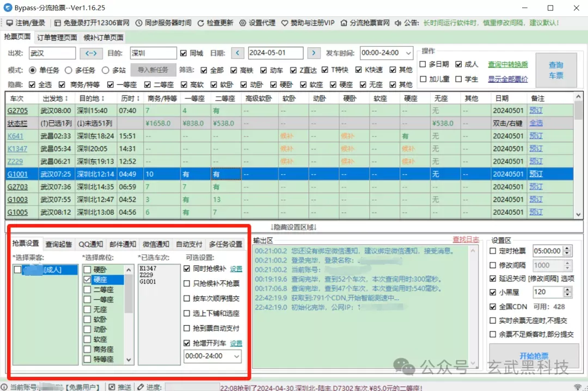Click the 公告 speaker icon
This screenshot has height=391, width=588.
coord(398,23)
